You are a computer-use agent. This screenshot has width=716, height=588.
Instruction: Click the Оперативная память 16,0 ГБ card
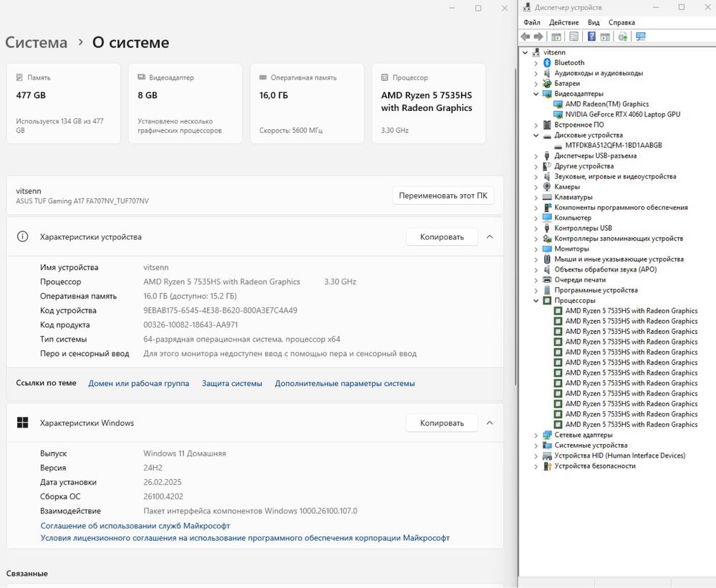307,103
